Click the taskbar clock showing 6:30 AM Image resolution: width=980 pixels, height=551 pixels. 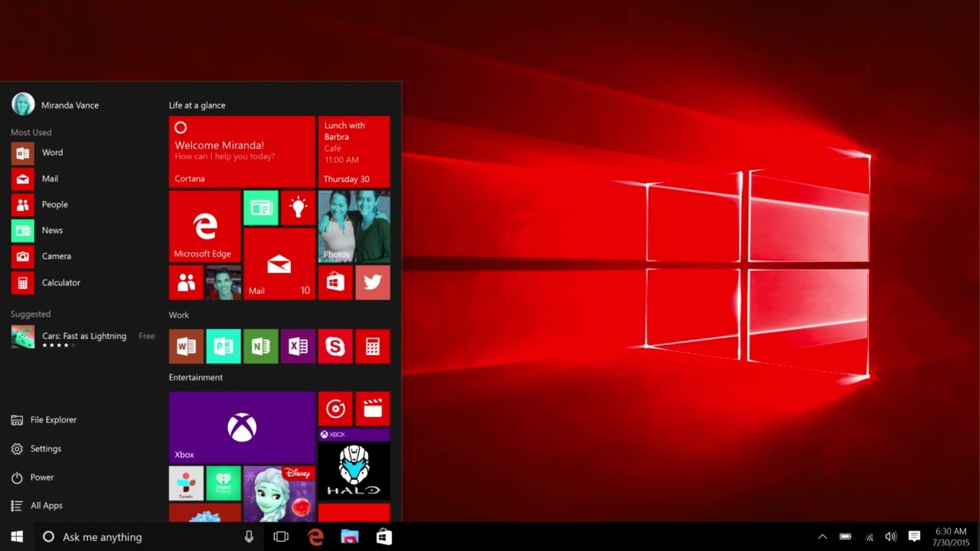point(951,536)
